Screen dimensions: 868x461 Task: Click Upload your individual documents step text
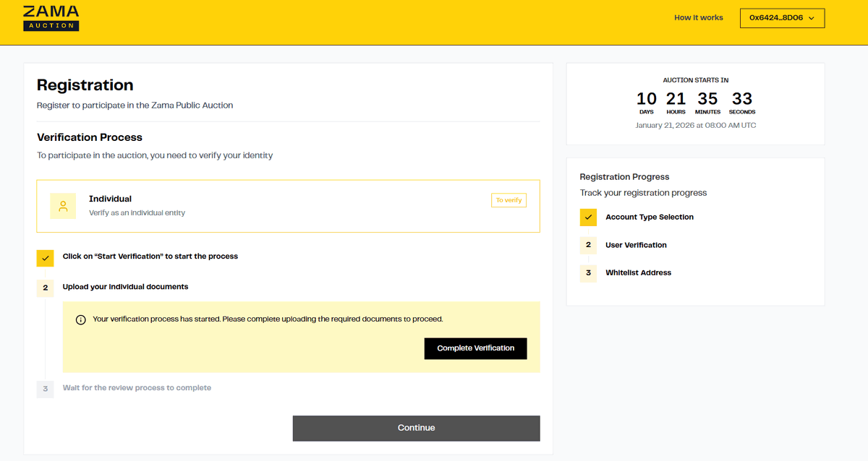point(125,287)
